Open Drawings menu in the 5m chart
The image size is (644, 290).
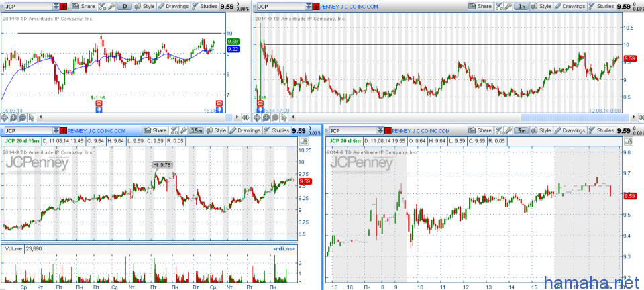(570, 130)
